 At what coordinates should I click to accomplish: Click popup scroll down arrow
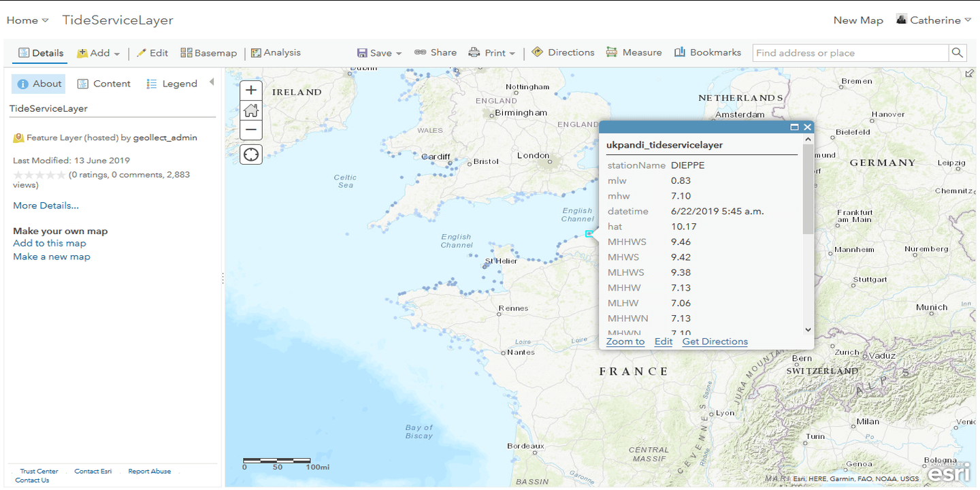[x=808, y=329]
